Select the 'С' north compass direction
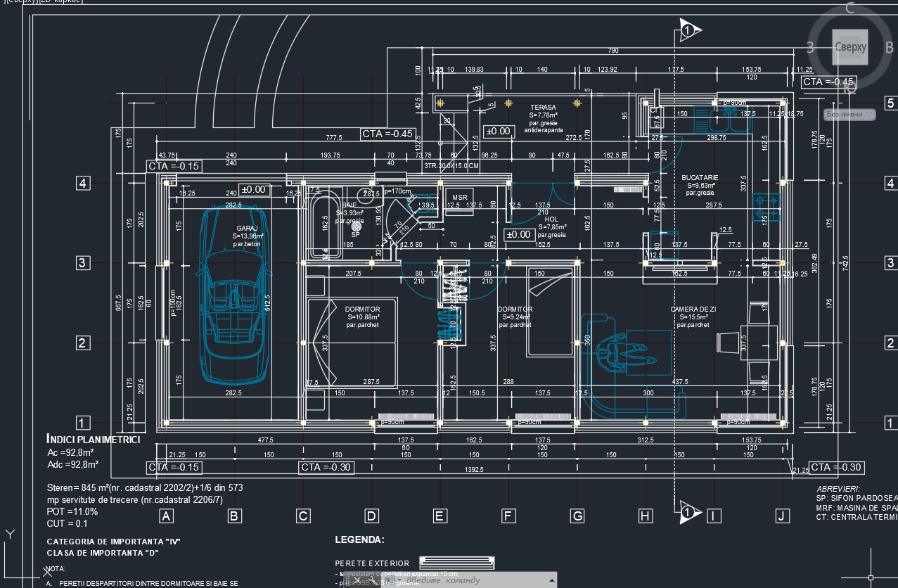Viewport: 898px width, 588px height. point(849,8)
